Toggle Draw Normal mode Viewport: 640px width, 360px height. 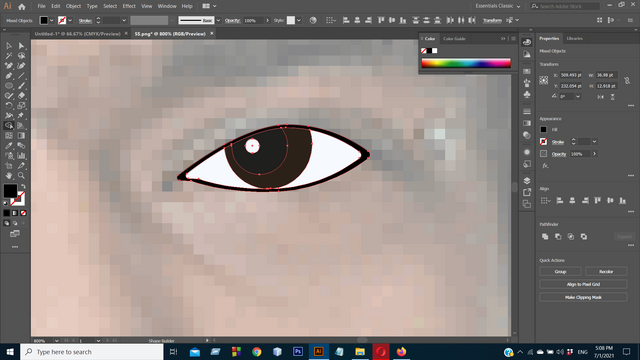point(7,223)
